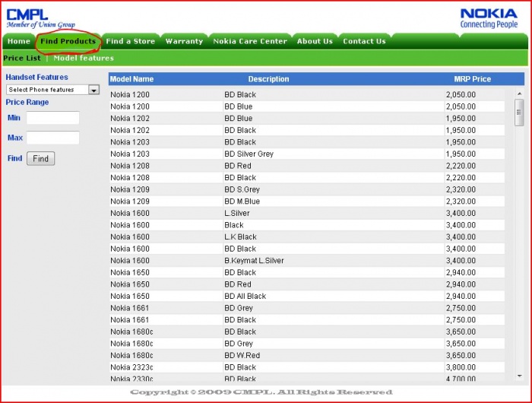The height and width of the screenshot is (403, 532).
Task: Click the 3,800.00 price cell
Action: pos(461,367)
